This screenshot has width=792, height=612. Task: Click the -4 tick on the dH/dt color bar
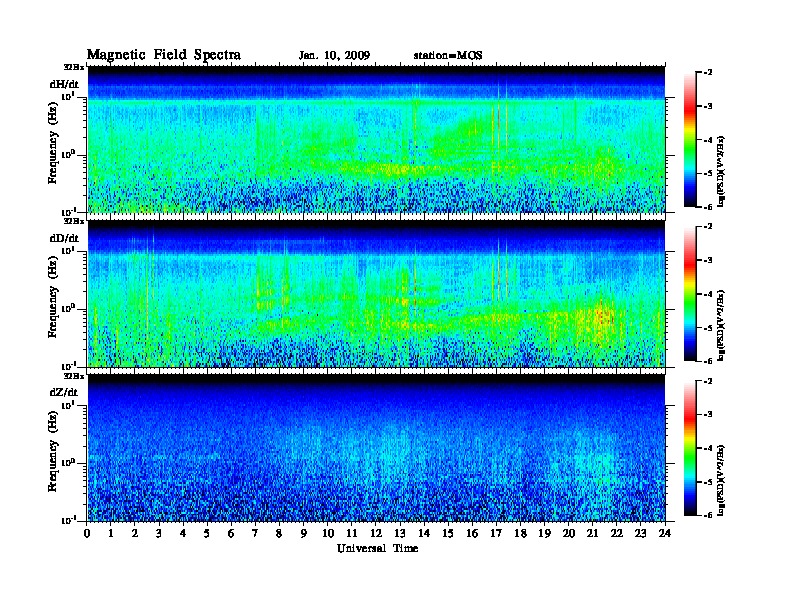[x=708, y=140]
